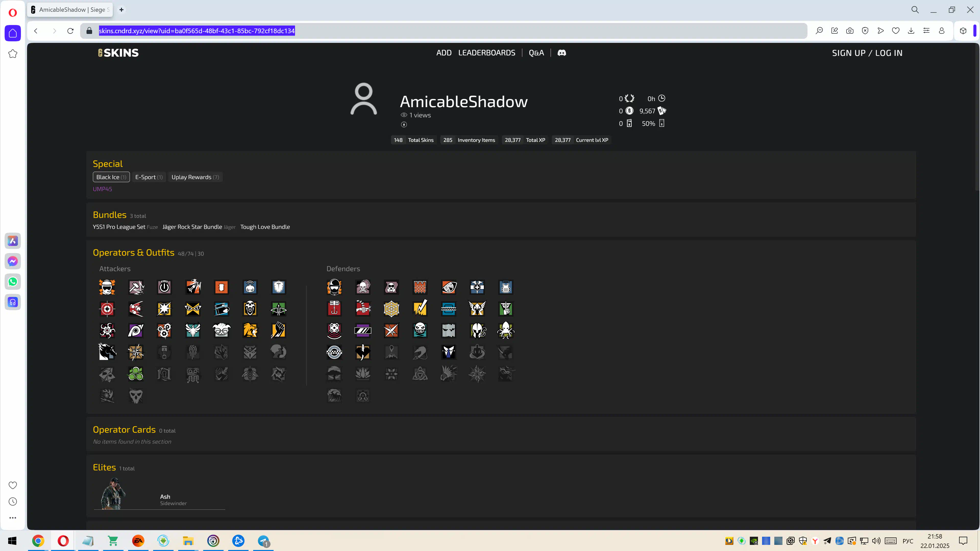Click the Lion operator icon

[x=250, y=330]
